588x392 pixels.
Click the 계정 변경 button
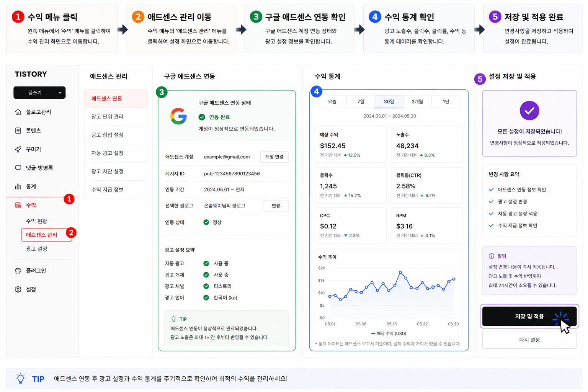pyautogui.click(x=274, y=157)
